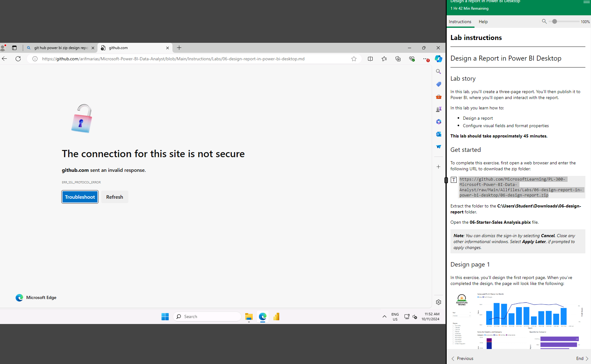
Task: Open split screen view icon
Action: point(370,59)
